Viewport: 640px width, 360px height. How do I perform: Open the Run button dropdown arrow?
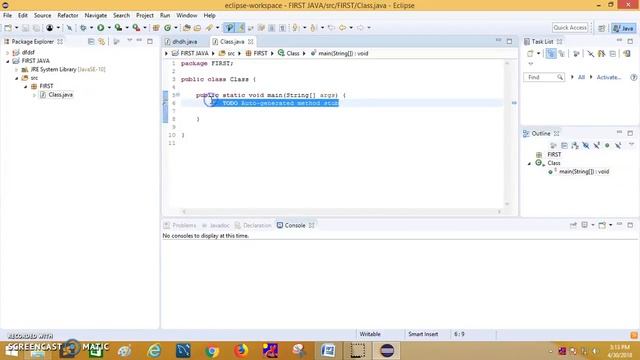[x=109, y=28]
